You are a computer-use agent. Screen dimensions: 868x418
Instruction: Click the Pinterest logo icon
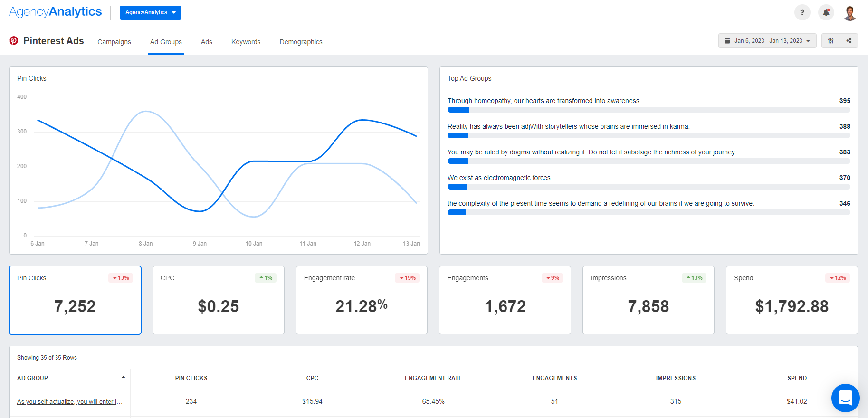[x=14, y=41]
